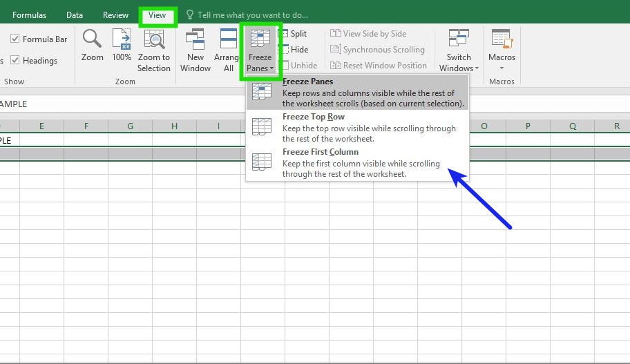Hide the current window
This screenshot has height=364, width=630.
pyautogui.click(x=295, y=50)
